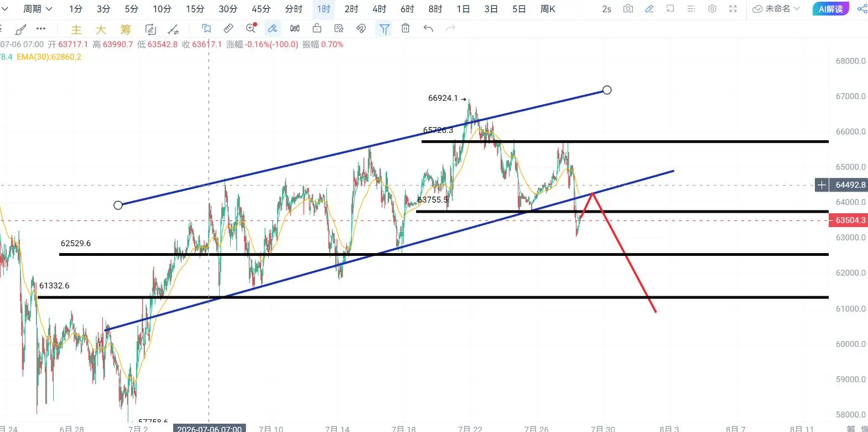Open the 未命名 layout dropdown
The height and width of the screenshot is (432, 868).
click(776, 9)
